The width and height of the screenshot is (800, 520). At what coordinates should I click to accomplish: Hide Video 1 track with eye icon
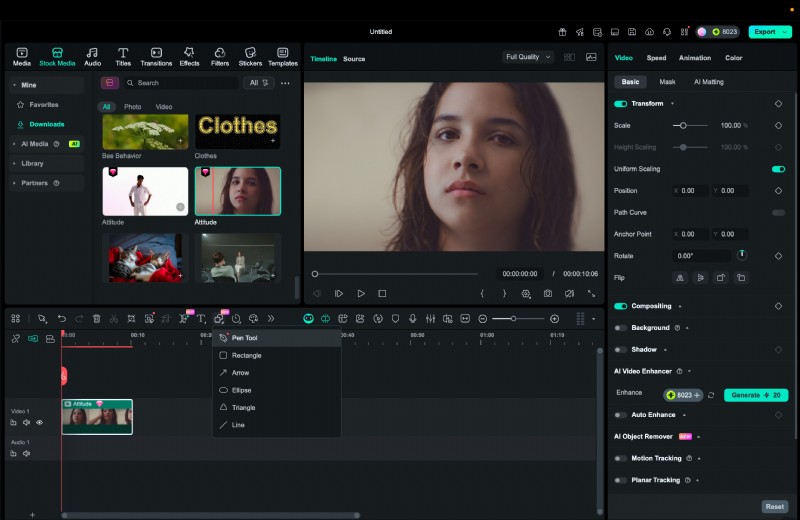pos(40,423)
